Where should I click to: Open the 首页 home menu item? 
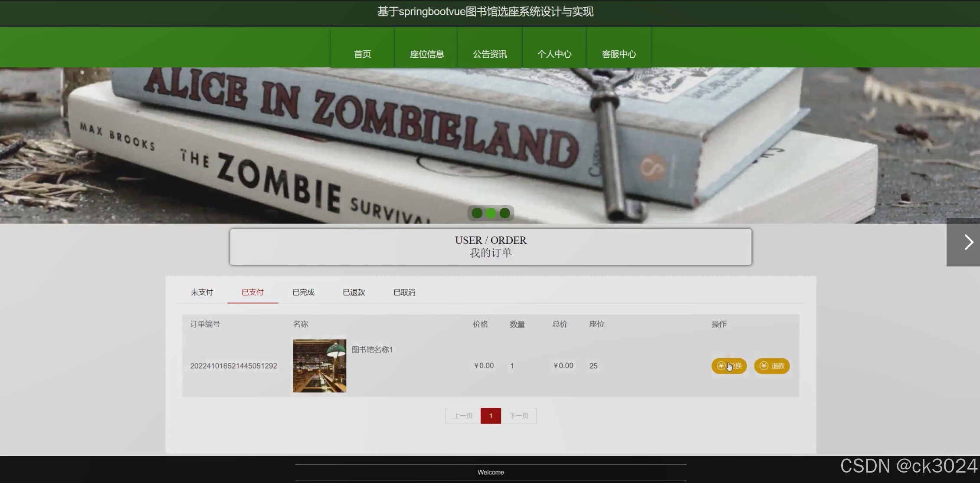pos(363,54)
